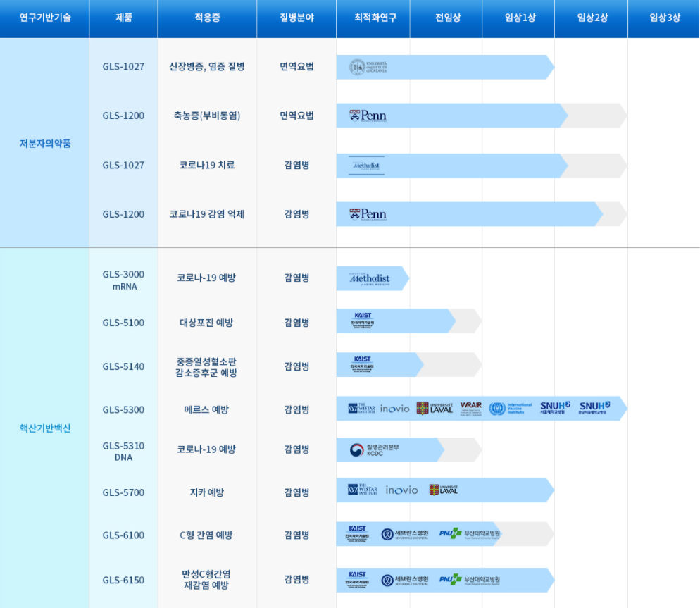The width and height of the screenshot is (700, 608).
Task: Click the 임상3상 column header
Action: pos(664,18)
